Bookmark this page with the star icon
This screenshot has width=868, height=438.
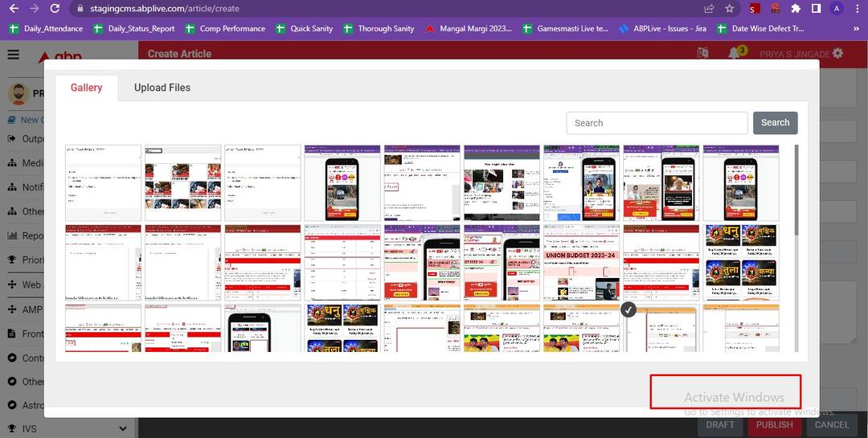(730, 9)
